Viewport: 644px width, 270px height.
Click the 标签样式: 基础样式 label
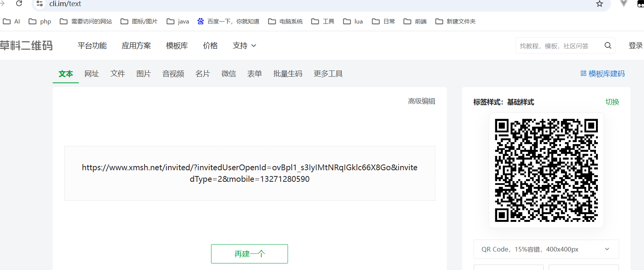click(x=504, y=102)
